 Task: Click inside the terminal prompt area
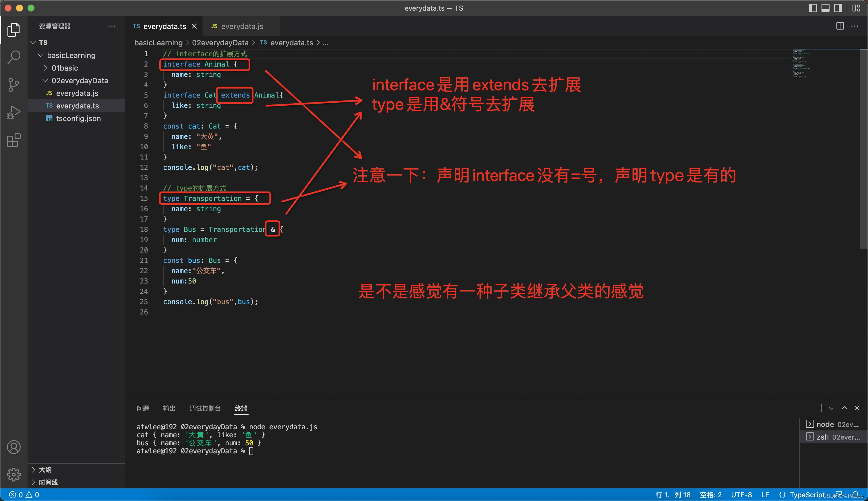point(251,451)
